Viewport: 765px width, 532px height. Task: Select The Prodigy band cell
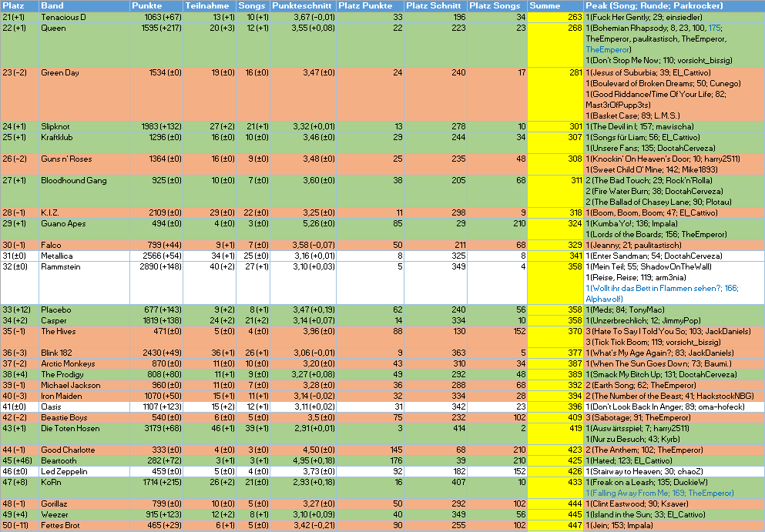click(85, 374)
